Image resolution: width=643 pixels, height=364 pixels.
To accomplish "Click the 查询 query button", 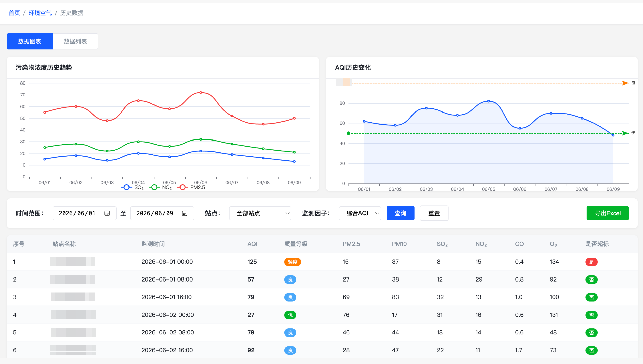I will tap(400, 213).
